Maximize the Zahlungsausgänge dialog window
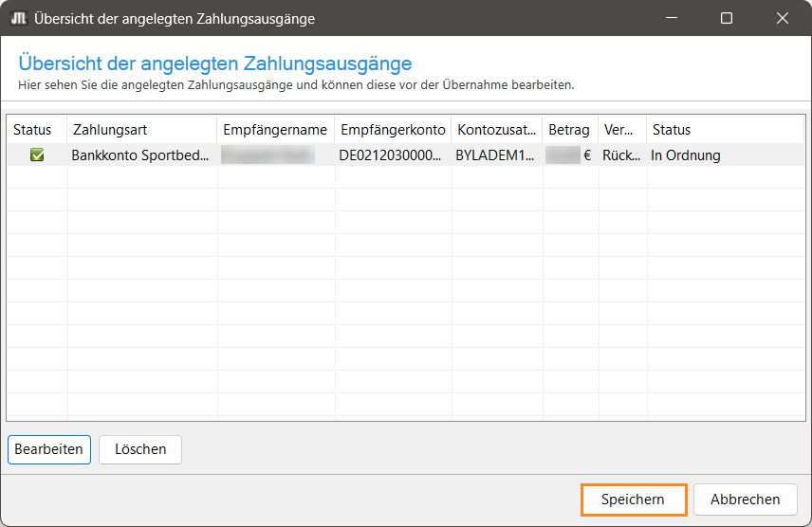 (727, 18)
